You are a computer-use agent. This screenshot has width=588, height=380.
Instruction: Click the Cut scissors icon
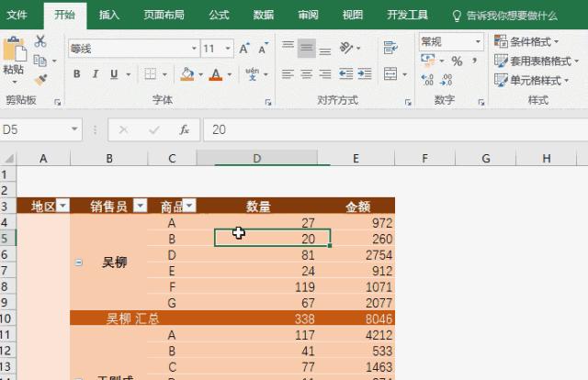click(x=40, y=41)
